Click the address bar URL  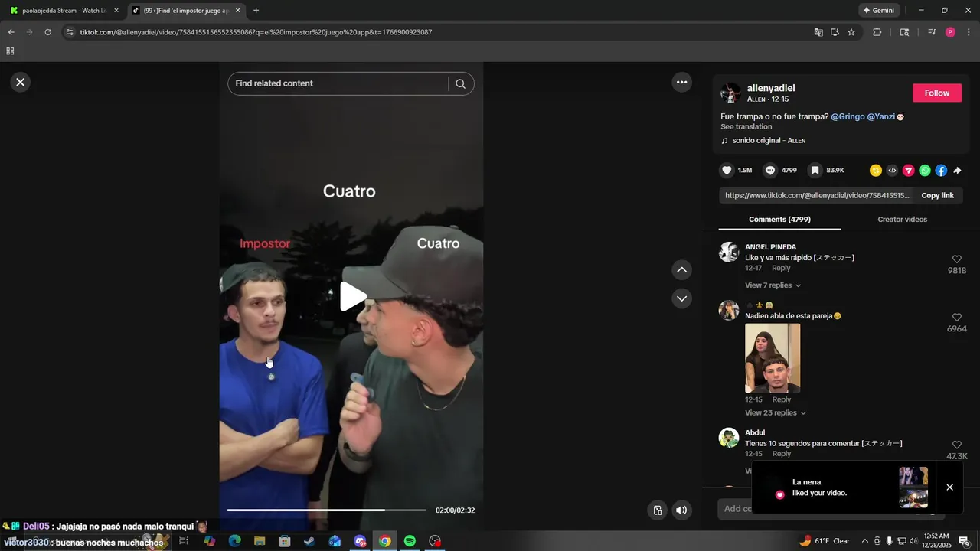tap(256, 32)
